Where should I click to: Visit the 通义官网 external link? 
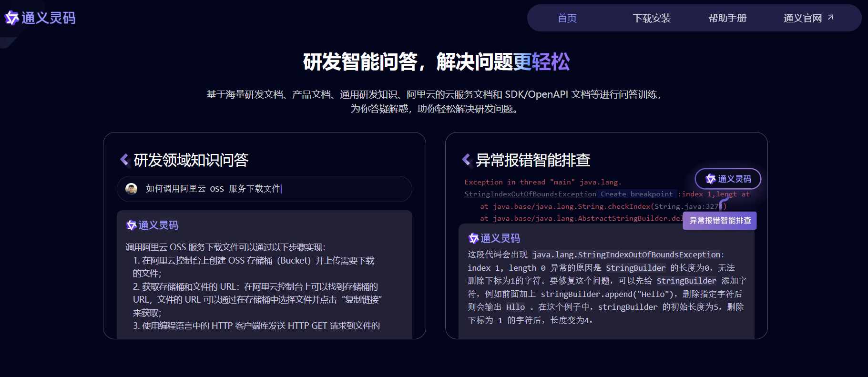pos(808,18)
